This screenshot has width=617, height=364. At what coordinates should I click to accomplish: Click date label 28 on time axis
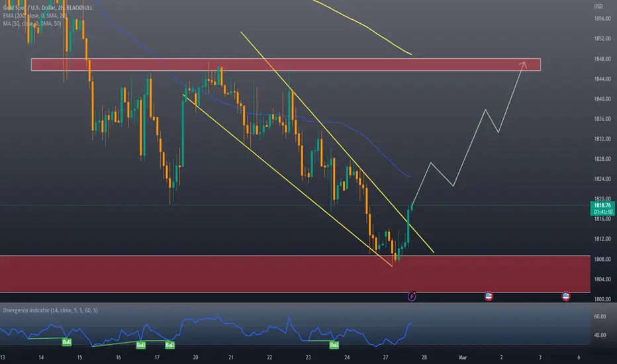[424, 357]
